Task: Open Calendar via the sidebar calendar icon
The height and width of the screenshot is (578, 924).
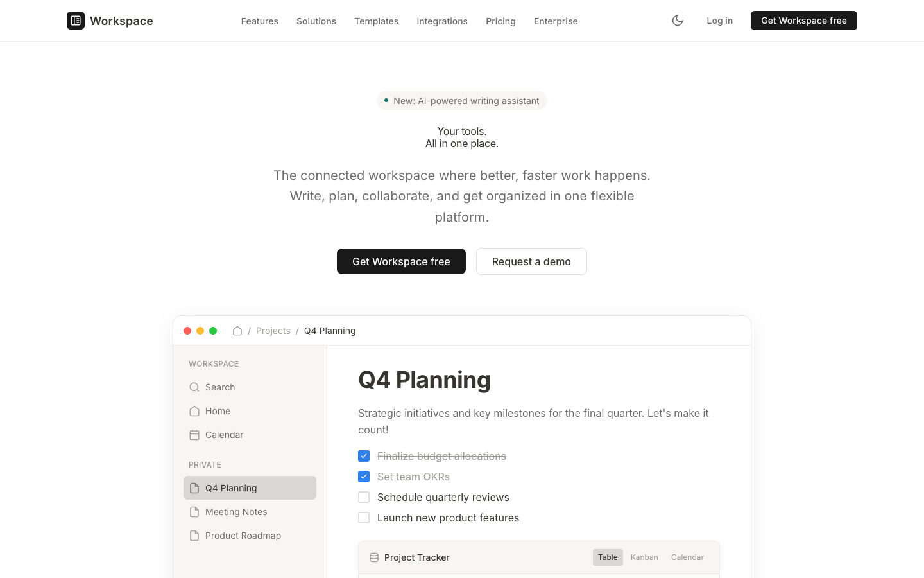Action: (194, 435)
